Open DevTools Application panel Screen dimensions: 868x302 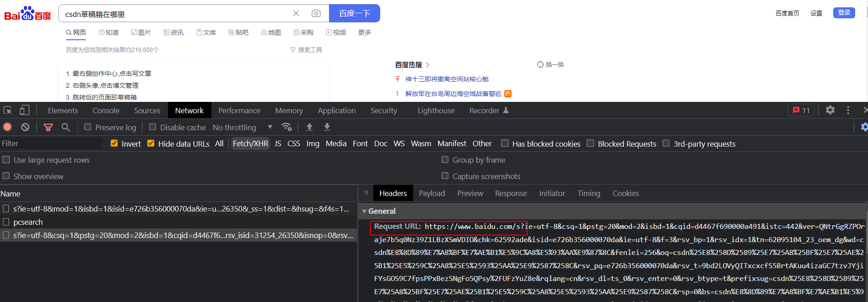337,111
